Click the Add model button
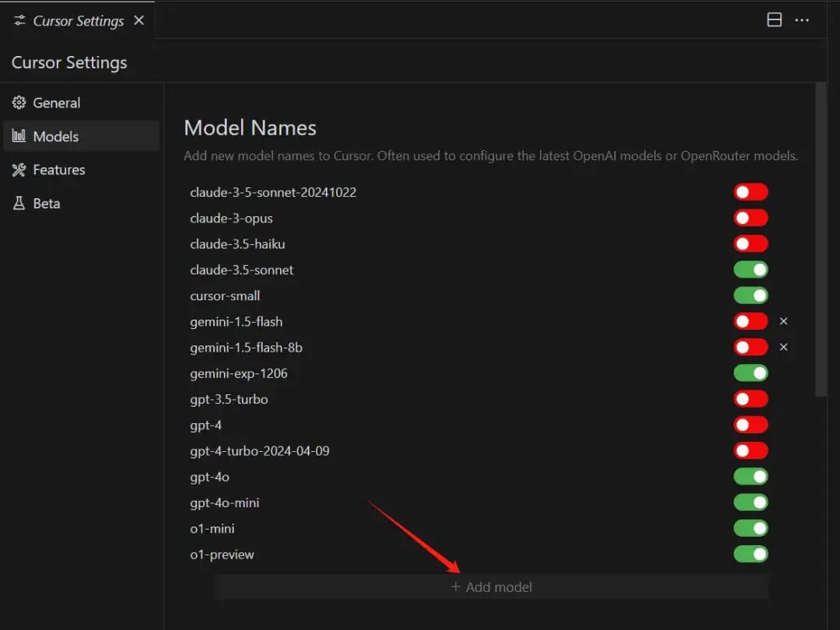This screenshot has height=630, width=840. point(492,587)
